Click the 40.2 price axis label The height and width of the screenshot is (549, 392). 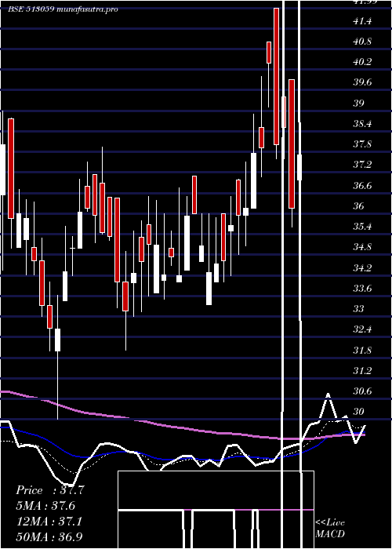click(x=362, y=62)
